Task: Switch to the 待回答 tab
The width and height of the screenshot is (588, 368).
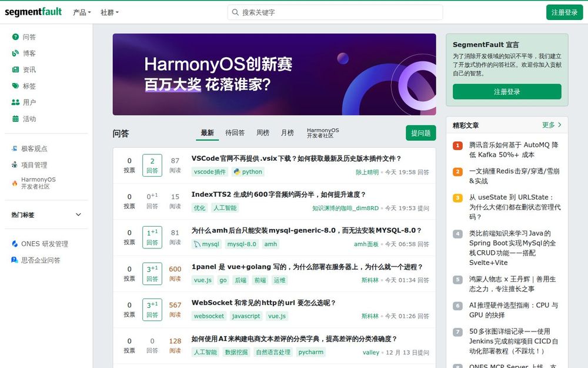Action: pyautogui.click(x=235, y=132)
